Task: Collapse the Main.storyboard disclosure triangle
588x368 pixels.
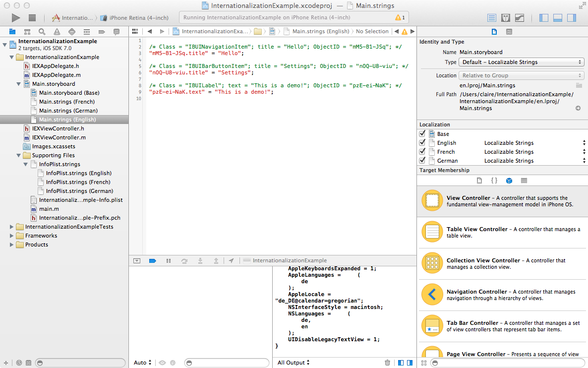Action: (x=18, y=84)
